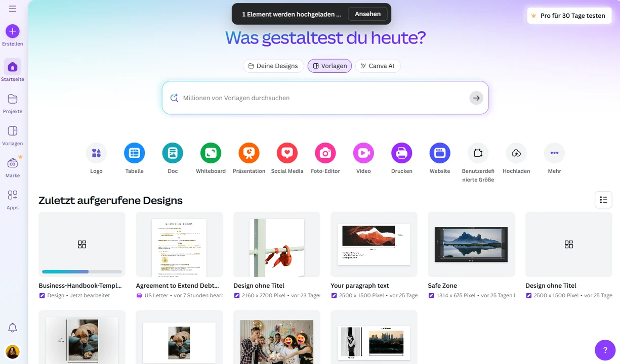Open the padlock Design ohne Titel thumbnail
Screen dimensions: 620x364
[x=277, y=244]
